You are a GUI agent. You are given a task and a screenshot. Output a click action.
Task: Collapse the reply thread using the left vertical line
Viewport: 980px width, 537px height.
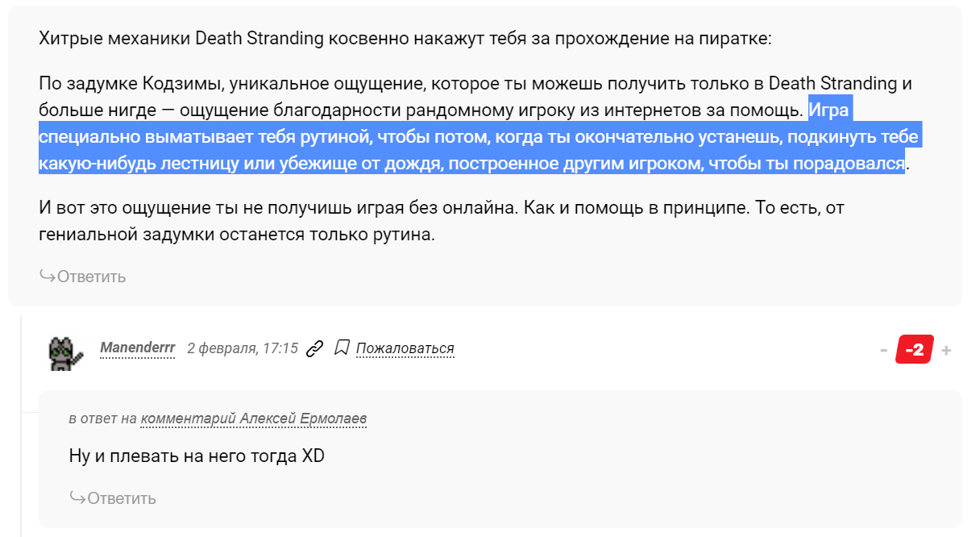(22, 419)
